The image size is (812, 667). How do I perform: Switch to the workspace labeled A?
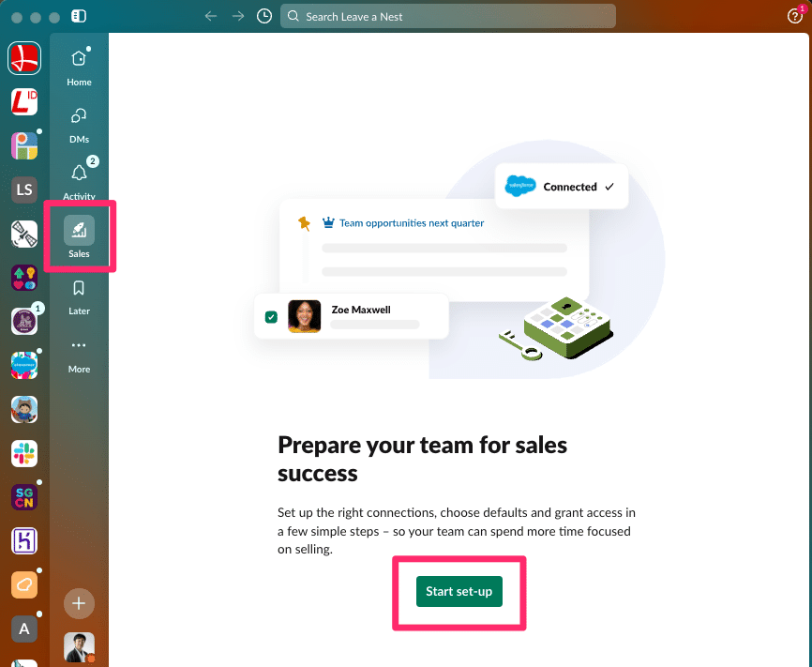(24, 629)
